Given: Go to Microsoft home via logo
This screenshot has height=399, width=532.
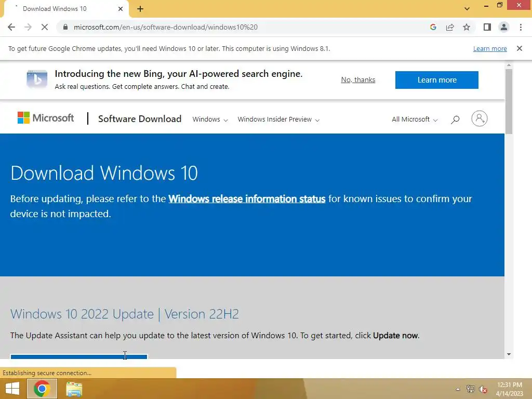Looking at the screenshot, I should (46, 118).
